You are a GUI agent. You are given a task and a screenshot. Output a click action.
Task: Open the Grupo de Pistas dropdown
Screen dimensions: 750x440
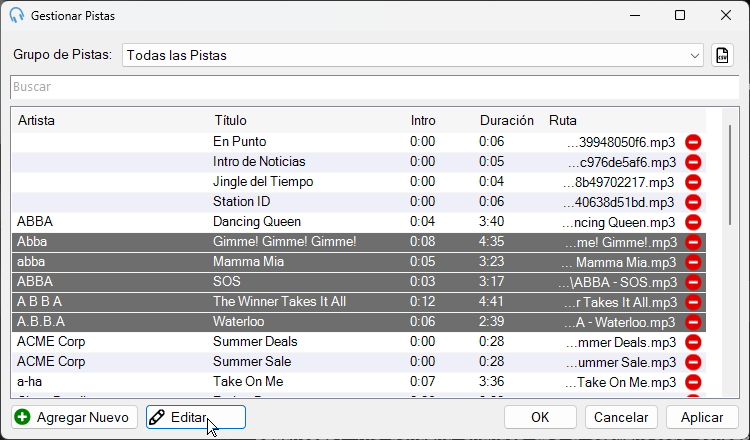412,55
